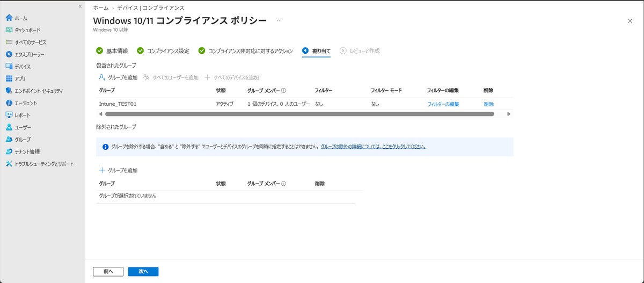Open the ellipsis menu next to policy title
Image resolution: width=644 pixels, height=283 pixels.
[x=279, y=20]
